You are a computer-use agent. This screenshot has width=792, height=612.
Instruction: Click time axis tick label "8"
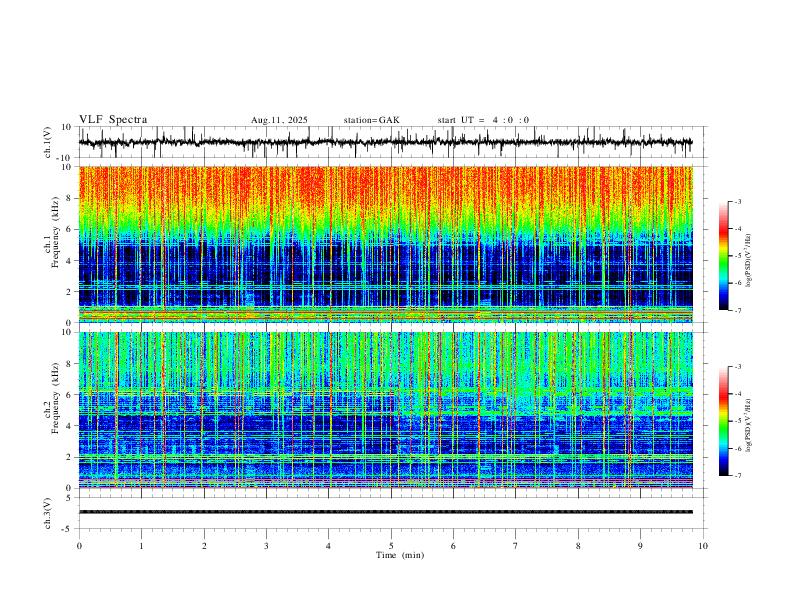pyautogui.click(x=578, y=546)
